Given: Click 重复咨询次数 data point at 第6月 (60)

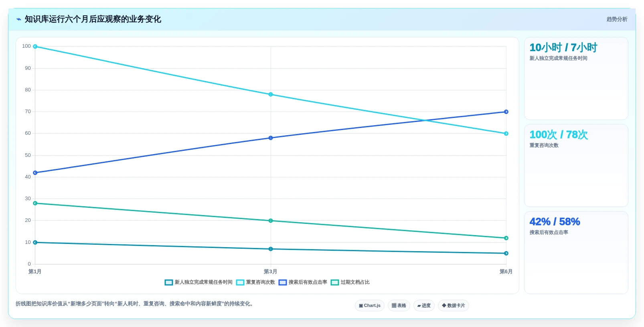Looking at the screenshot, I should pos(506,134).
